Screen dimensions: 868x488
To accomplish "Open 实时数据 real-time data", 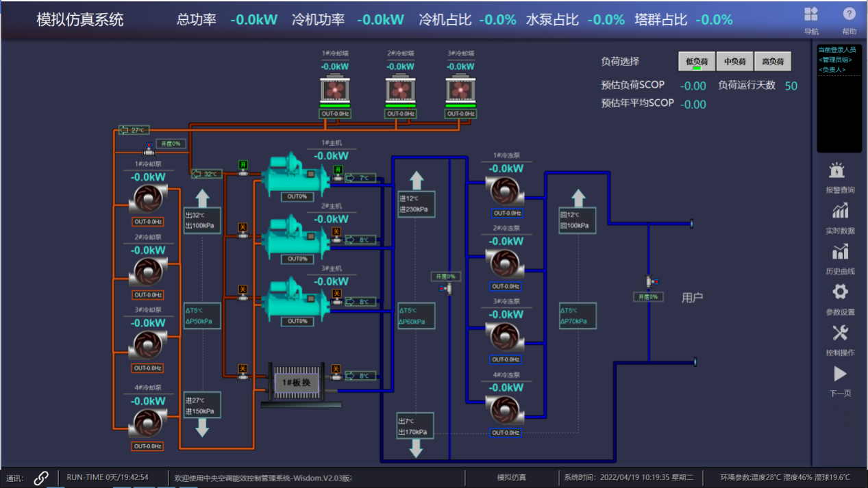I will 840,212.
